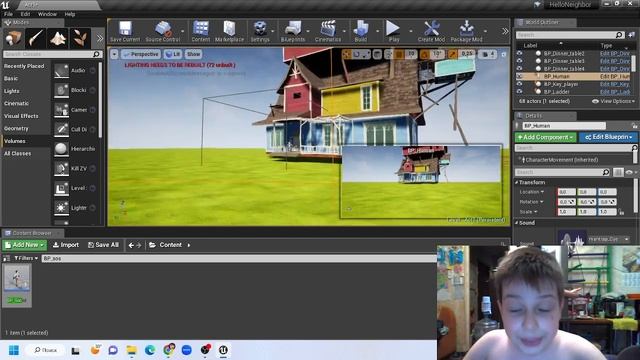Open grid snap value 10 dropdown
Viewport: 640px width, 360px height.
[411, 54]
